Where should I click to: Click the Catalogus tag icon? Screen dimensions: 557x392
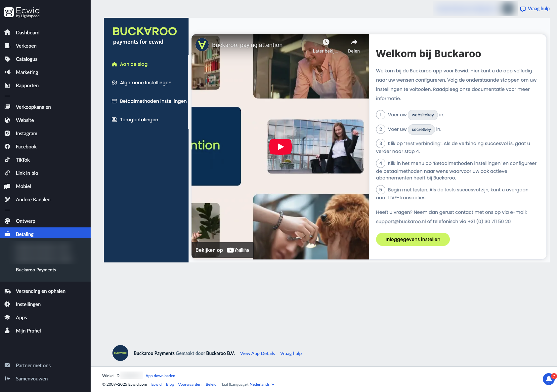tap(7, 59)
